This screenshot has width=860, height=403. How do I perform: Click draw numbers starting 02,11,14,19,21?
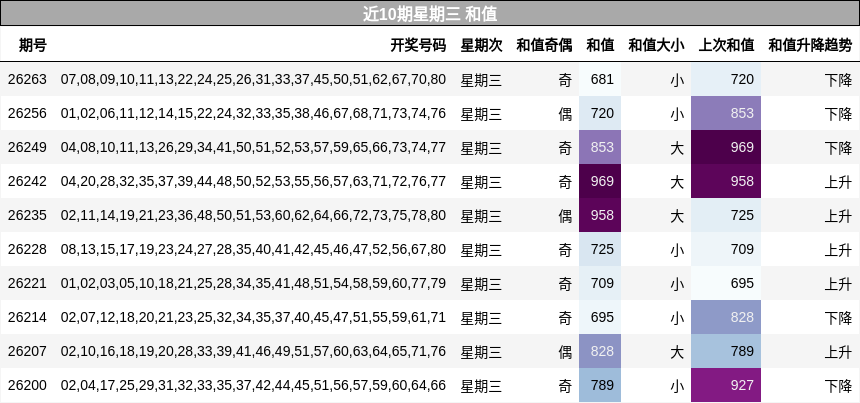tap(253, 215)
